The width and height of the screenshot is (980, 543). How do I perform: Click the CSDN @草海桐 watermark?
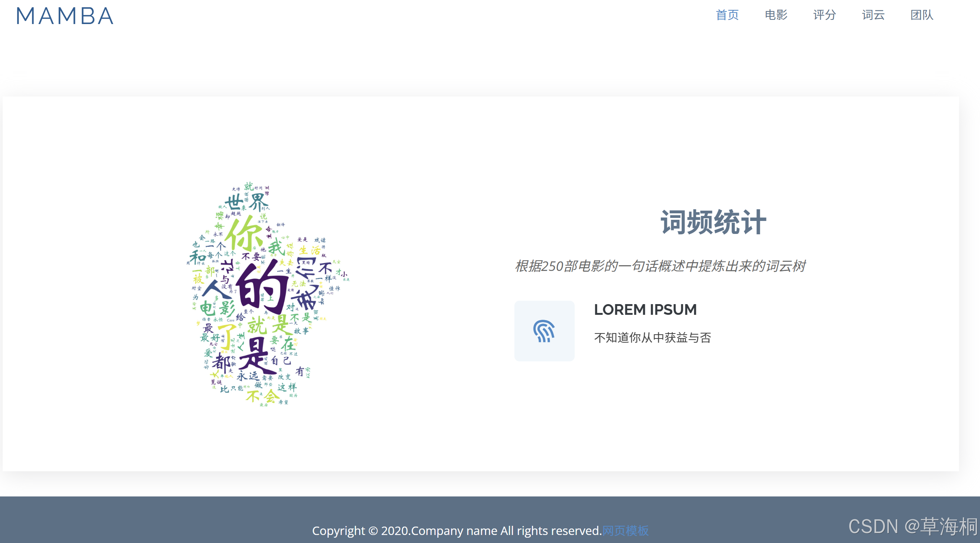[913, 526]
